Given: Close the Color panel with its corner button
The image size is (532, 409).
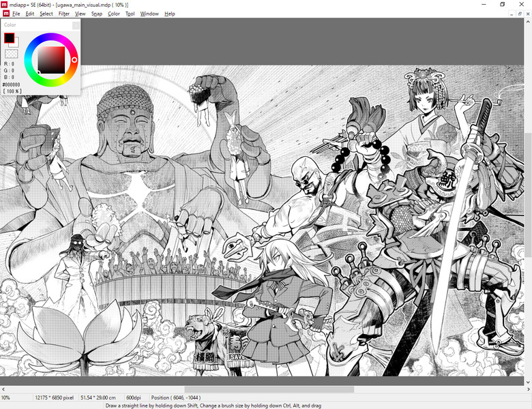Looking at the screenshot, I should point(76,25).
